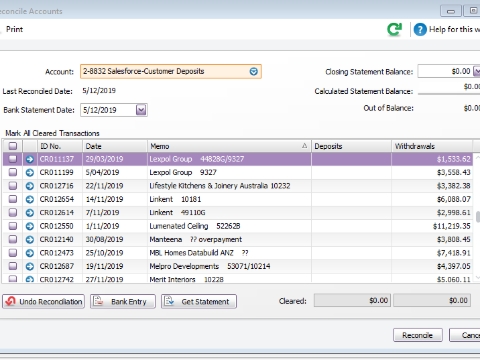Mark CR012550 Lumenated Ceiling as cleared
The width and height of the screenshot is (480, 360).
pos(13,226)
